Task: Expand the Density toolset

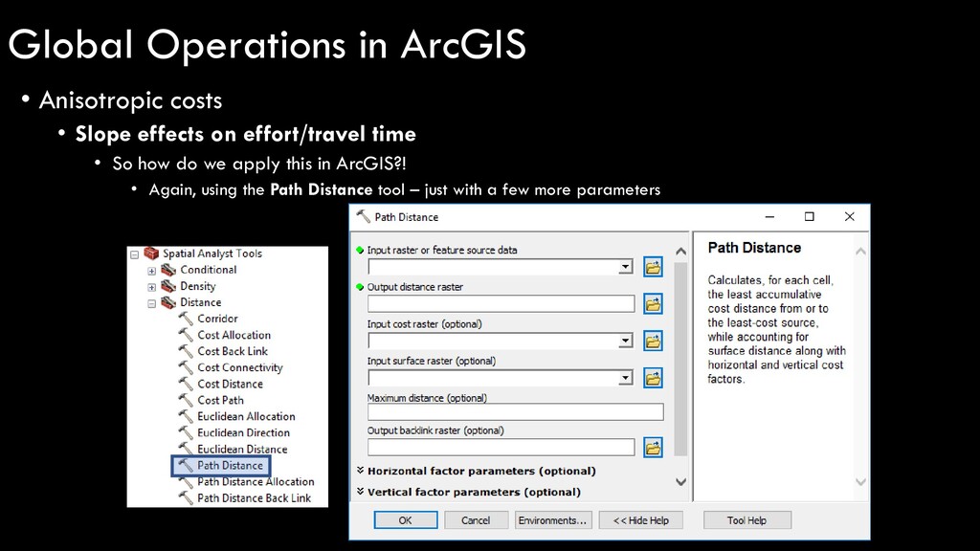Action: (x=152, y=287)
